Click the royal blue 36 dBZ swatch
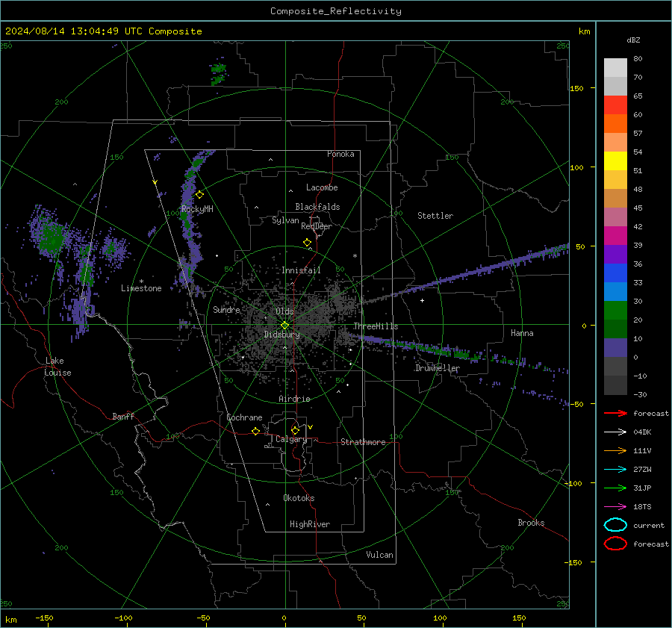The height and width of the screenshot is (628, 672). coord(615,273)
